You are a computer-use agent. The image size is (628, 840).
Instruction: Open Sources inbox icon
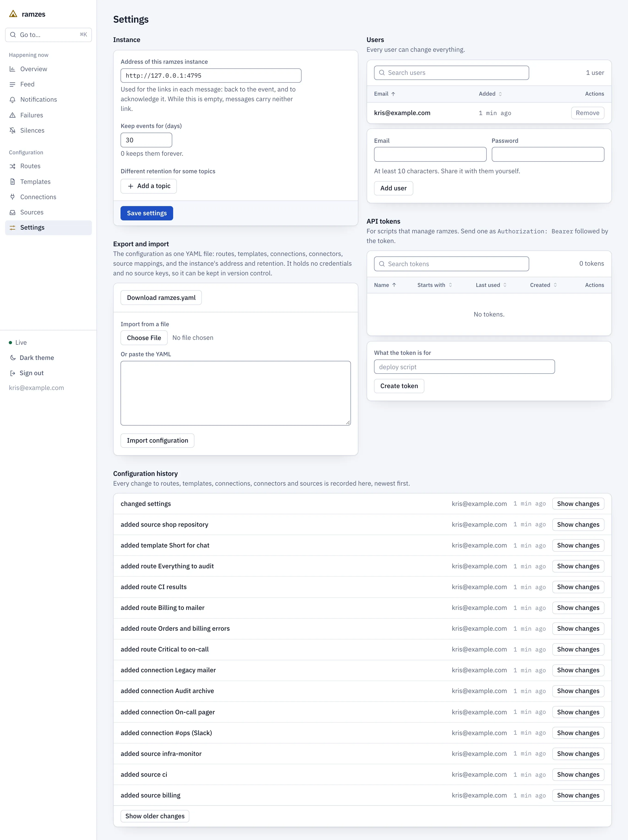click(x=12, y=212)
